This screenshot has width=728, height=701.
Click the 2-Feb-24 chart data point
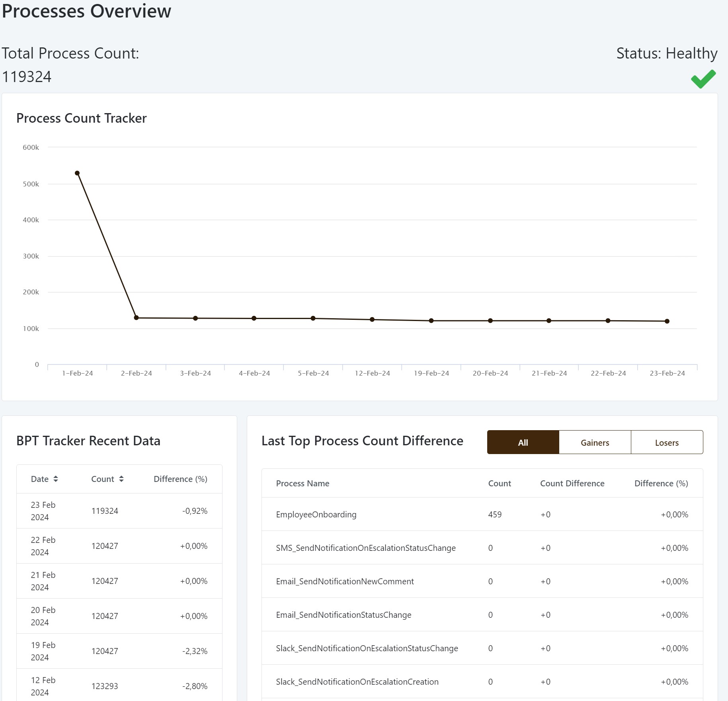click(136, 317)
